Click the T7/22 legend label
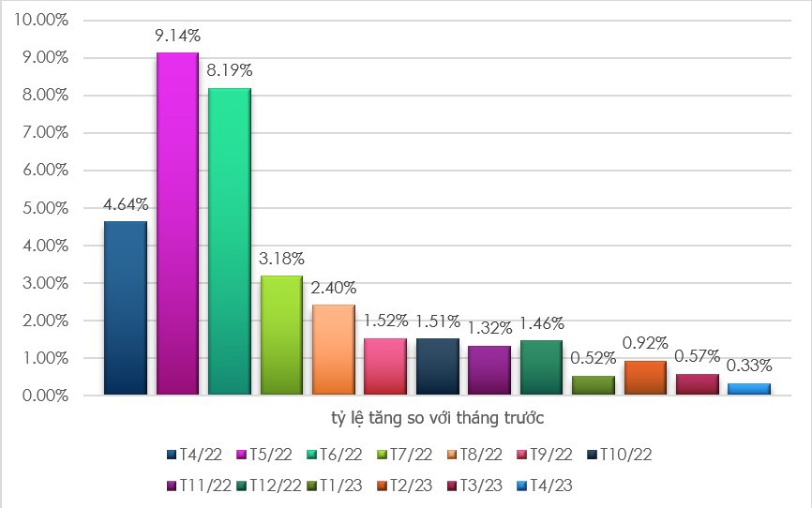812x508 pixels. tap(411, 455)
